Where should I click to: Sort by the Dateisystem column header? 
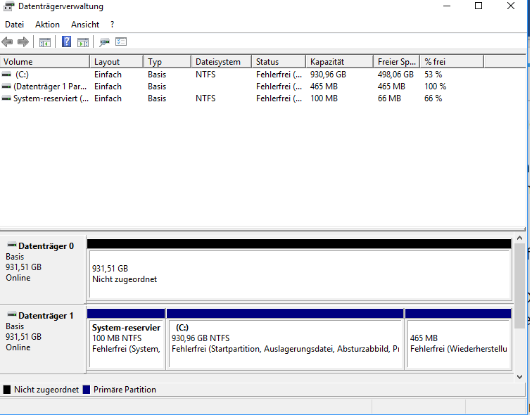coord(221,62)
